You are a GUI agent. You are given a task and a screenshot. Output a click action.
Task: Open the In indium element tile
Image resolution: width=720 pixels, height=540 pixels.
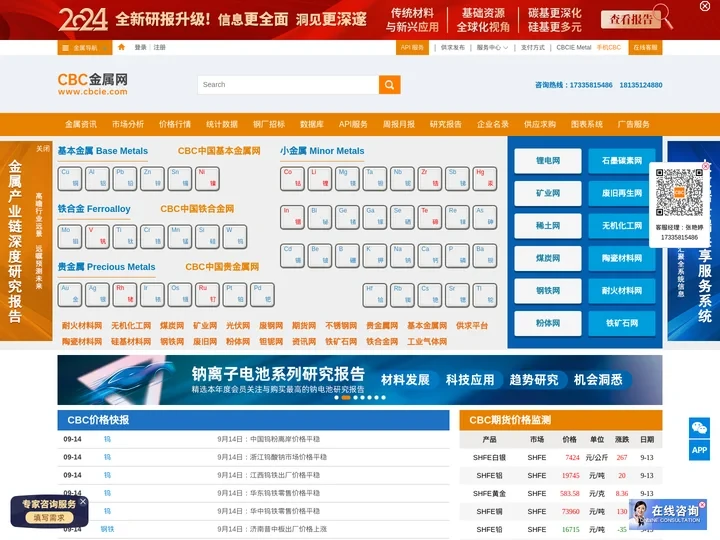[x=292, y=217]
